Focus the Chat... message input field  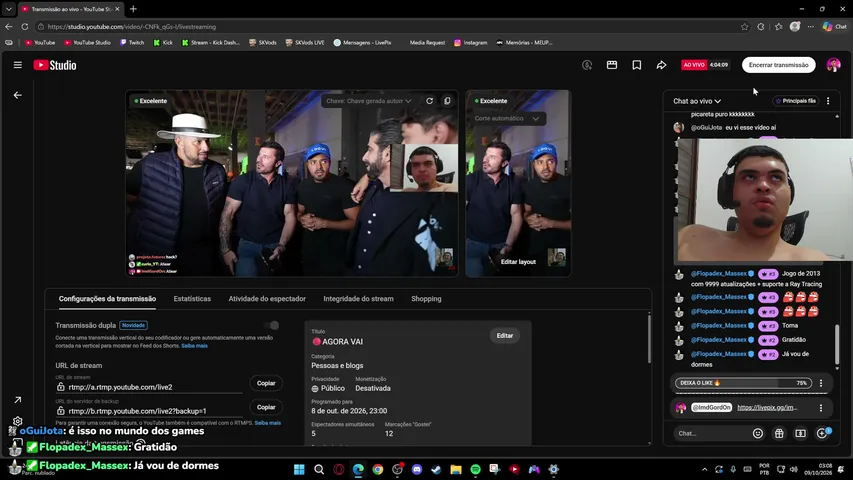pyautogui.click(x=712, y=433)
